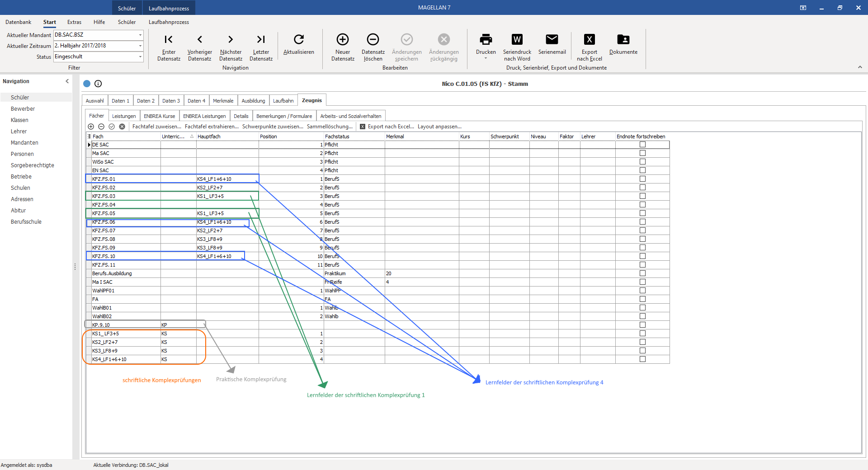Open the Dokumente folder icon
The height and width of the screenshot is (470, 868).
(x=623, y=39)
